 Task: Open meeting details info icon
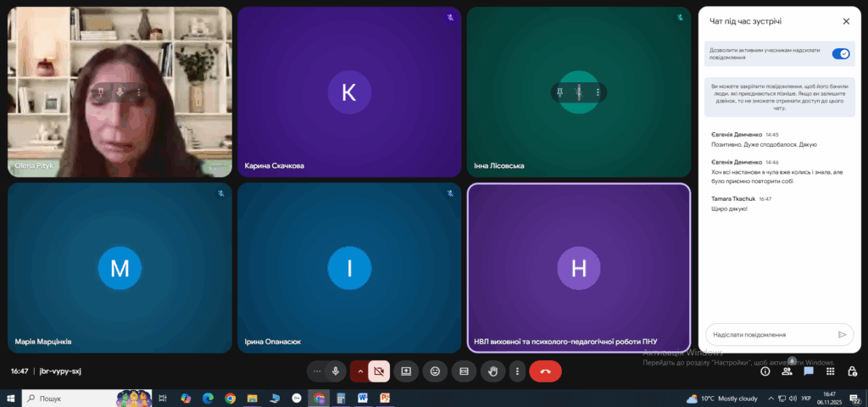tap(765, 371)
